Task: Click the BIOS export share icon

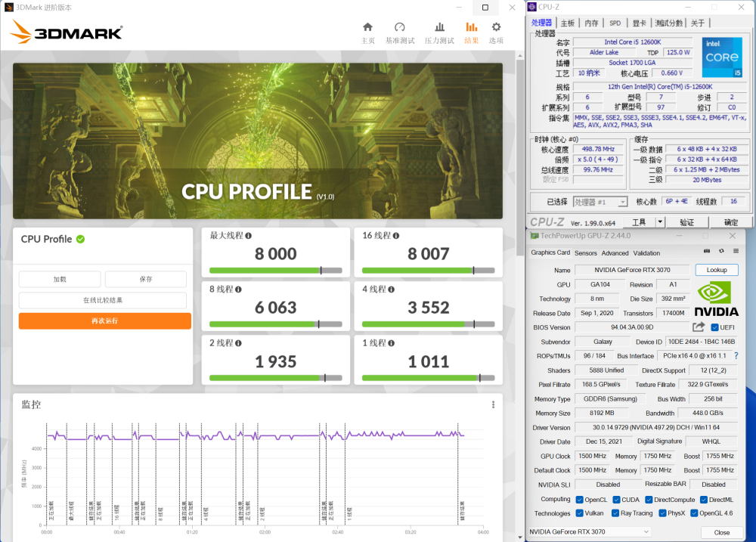Action: (699, 327)
